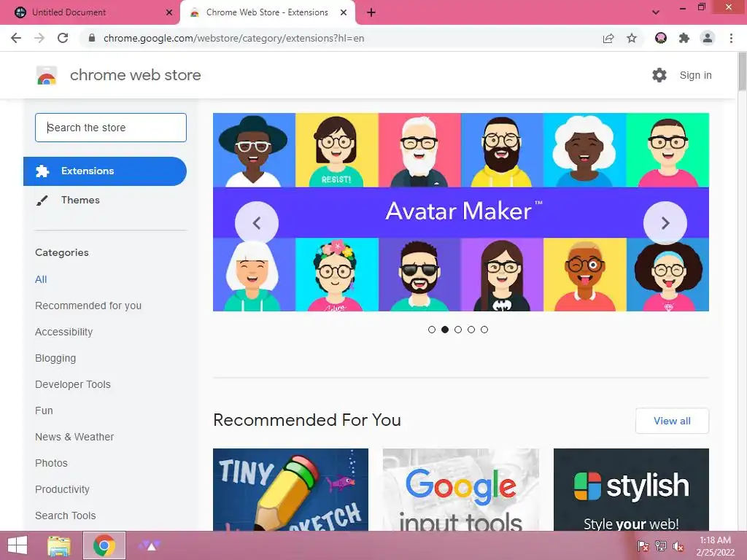Open the Stylish extension card
Image resolution: width=747 pixels, height=560 pixels.
point(631,489)
